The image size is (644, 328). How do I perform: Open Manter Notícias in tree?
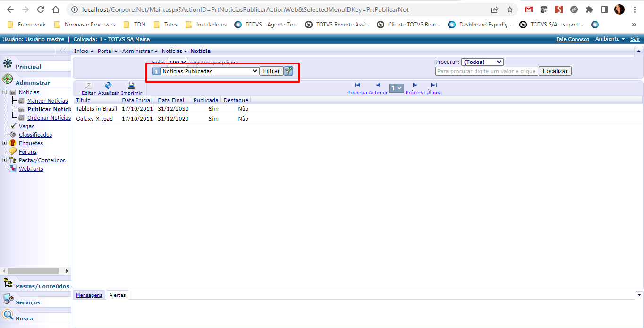47,101
